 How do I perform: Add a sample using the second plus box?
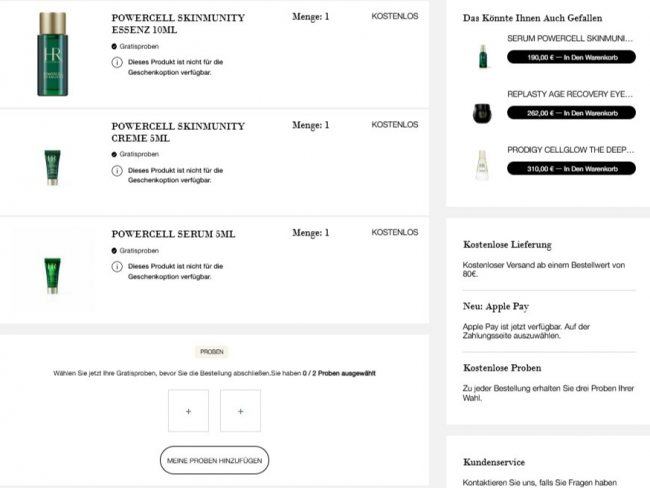240,411
